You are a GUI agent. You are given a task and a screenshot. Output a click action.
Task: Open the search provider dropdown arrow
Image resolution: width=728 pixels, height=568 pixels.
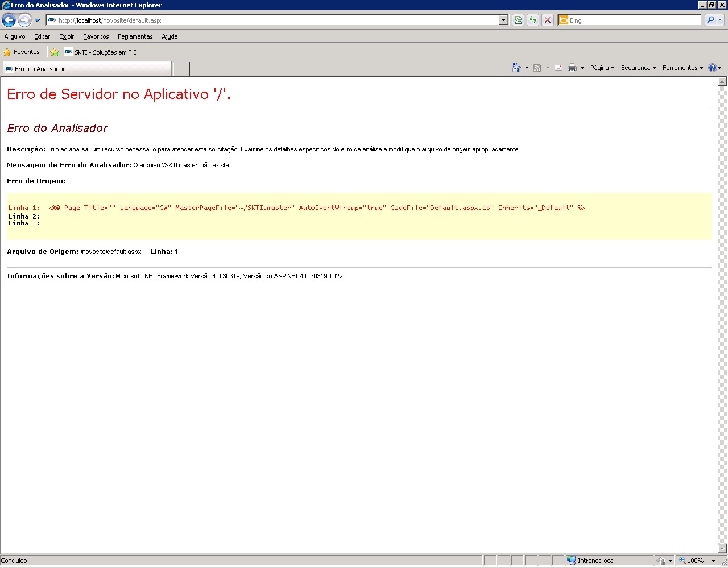click(x=720, y=20)
